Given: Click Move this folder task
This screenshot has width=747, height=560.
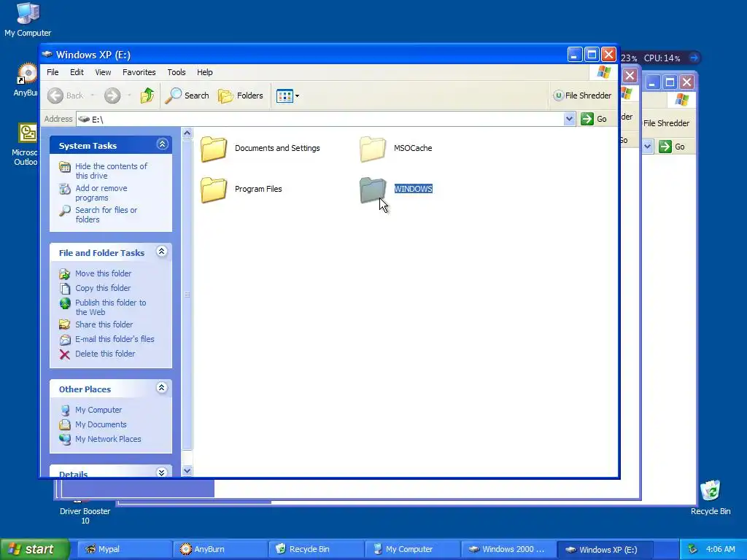Looking at the screenshot, I should (x=104, y=273).
